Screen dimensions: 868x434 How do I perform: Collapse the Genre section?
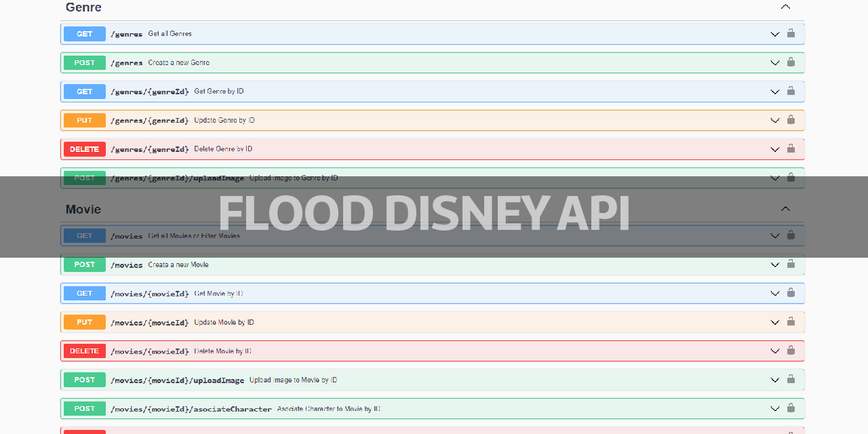pos(785,7)
